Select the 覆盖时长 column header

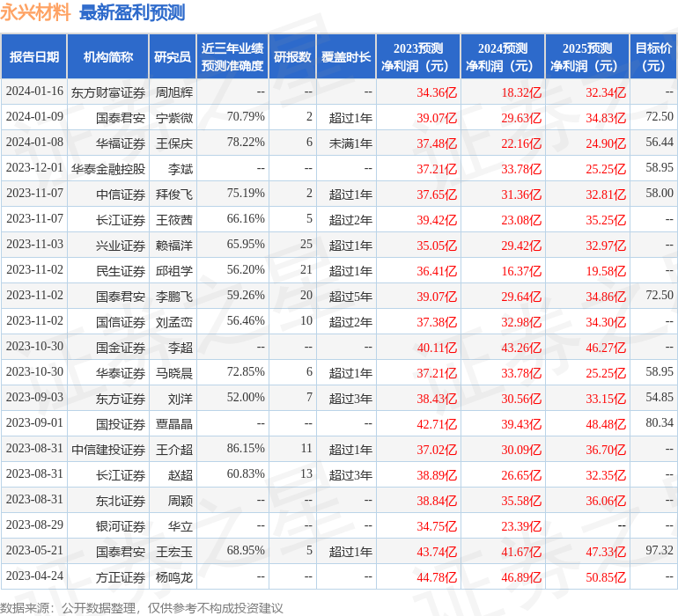pyautogui.click(x=346, y=56)
